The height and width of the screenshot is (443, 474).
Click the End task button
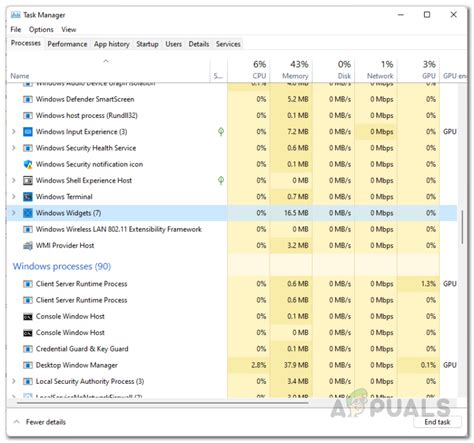click(437, 422)
